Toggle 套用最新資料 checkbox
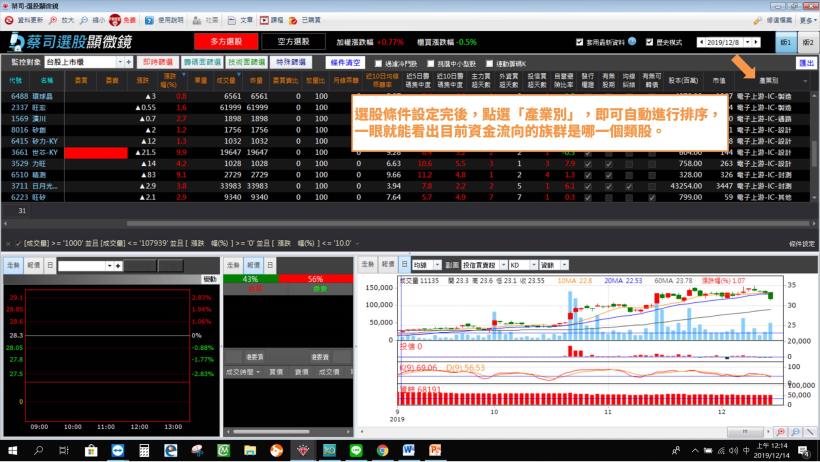Image resolution: width=820 pixels, height=462 pixels. [579, 42]
